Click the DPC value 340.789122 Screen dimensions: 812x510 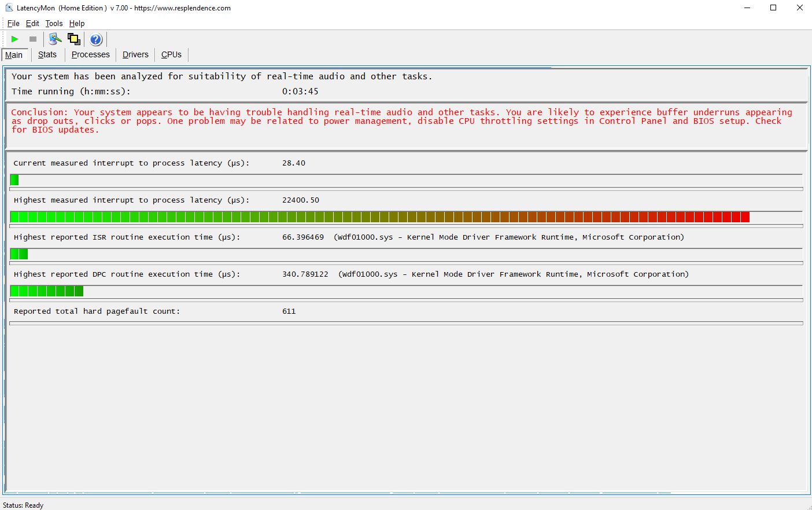(x=305, y=274)
